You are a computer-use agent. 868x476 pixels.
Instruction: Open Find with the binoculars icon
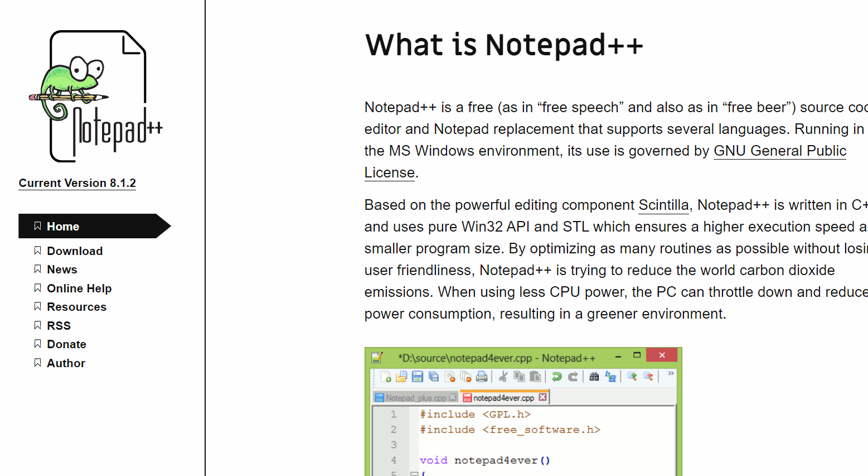(x=594, y=376)
